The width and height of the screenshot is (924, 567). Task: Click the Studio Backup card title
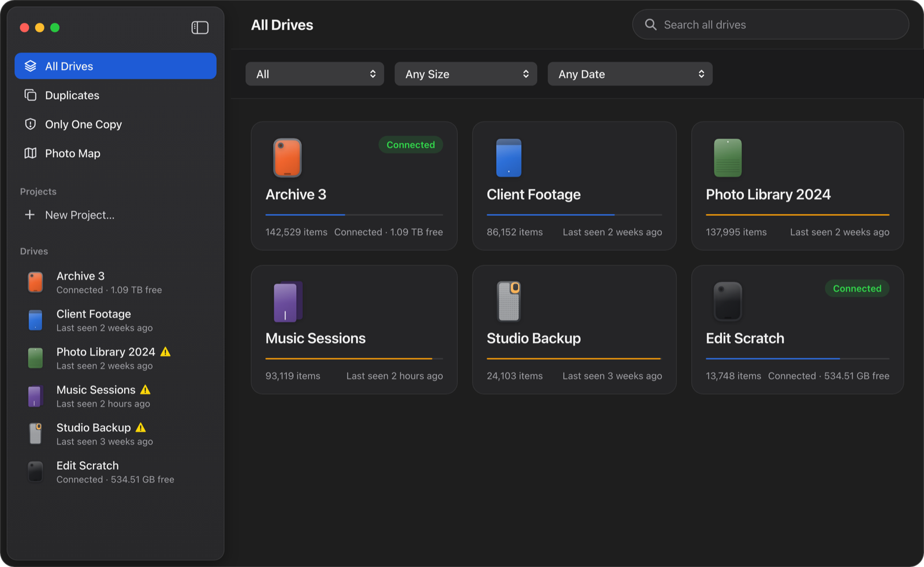pos(534,338)
